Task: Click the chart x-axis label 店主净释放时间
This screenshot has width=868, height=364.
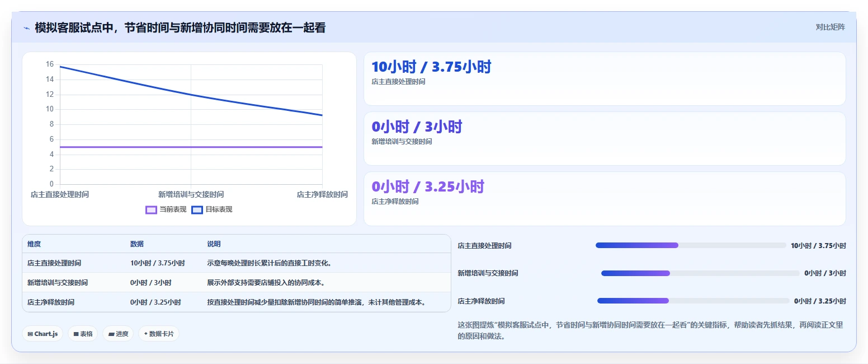Action: coord(322,194)
